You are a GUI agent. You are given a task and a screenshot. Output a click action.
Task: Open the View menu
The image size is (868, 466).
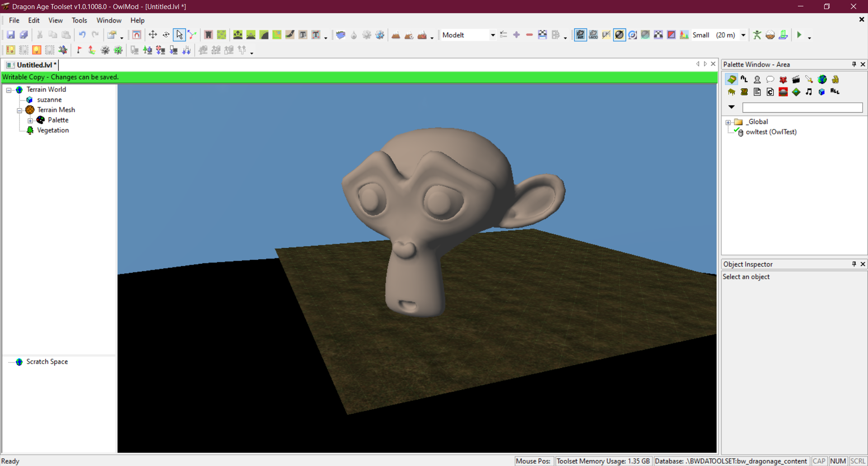pos(56,20)
